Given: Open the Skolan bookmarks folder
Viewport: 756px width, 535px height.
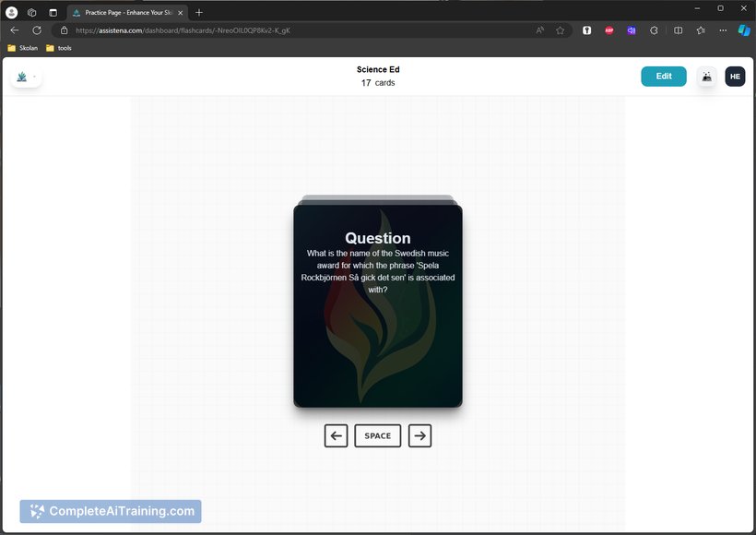Looking at the screenshot, I should tap(23, 48).
